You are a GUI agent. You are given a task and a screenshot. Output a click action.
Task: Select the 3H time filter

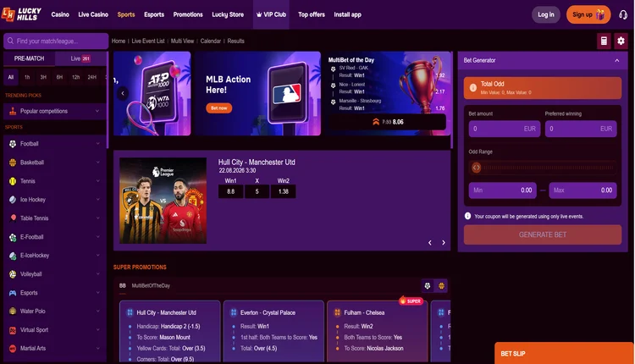coord(43,77)
